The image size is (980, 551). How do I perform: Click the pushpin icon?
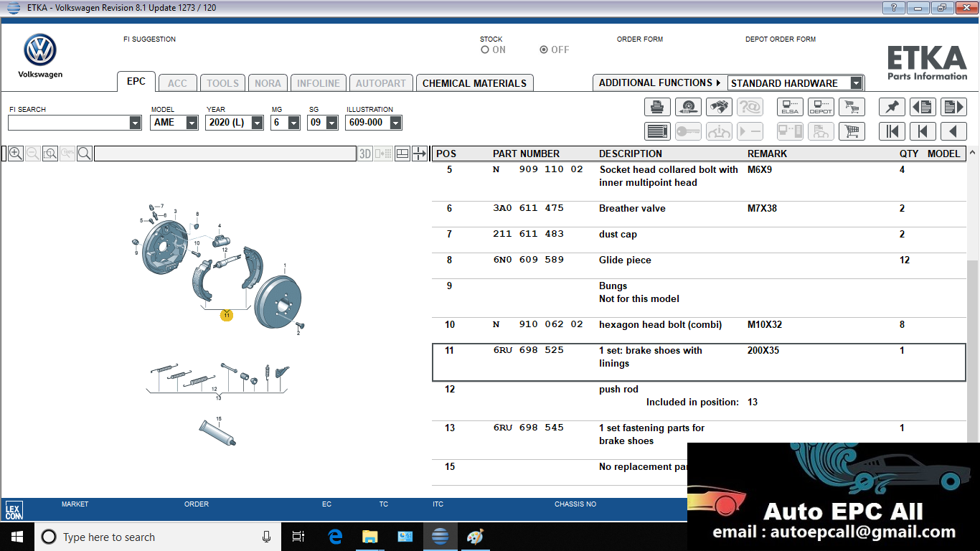(892, 107)
